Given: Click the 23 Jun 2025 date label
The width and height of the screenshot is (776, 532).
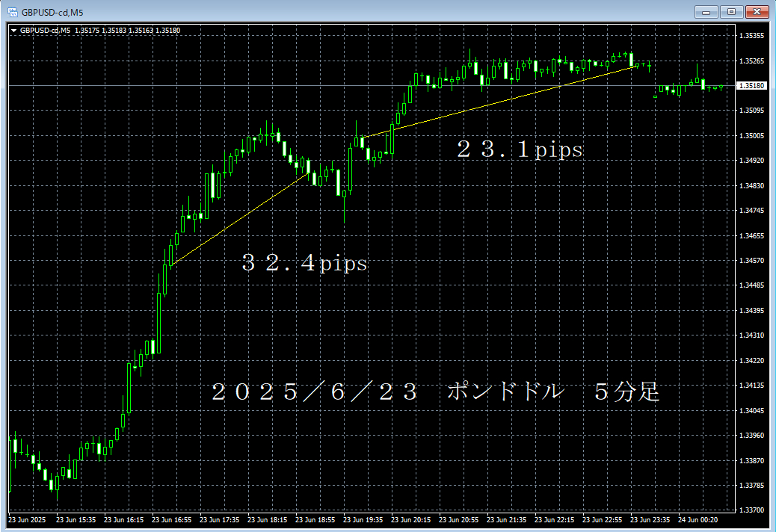Looking at the screenshot, I should (x=27, y=519).
